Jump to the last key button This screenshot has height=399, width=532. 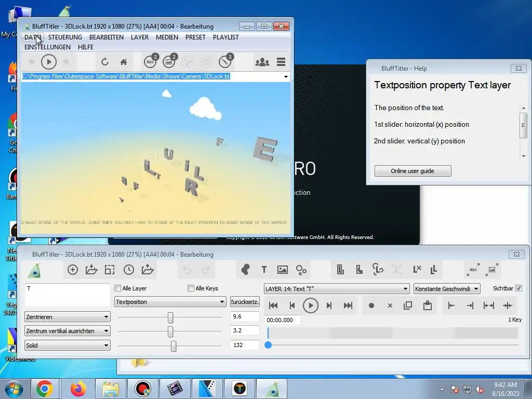(348, 305)
